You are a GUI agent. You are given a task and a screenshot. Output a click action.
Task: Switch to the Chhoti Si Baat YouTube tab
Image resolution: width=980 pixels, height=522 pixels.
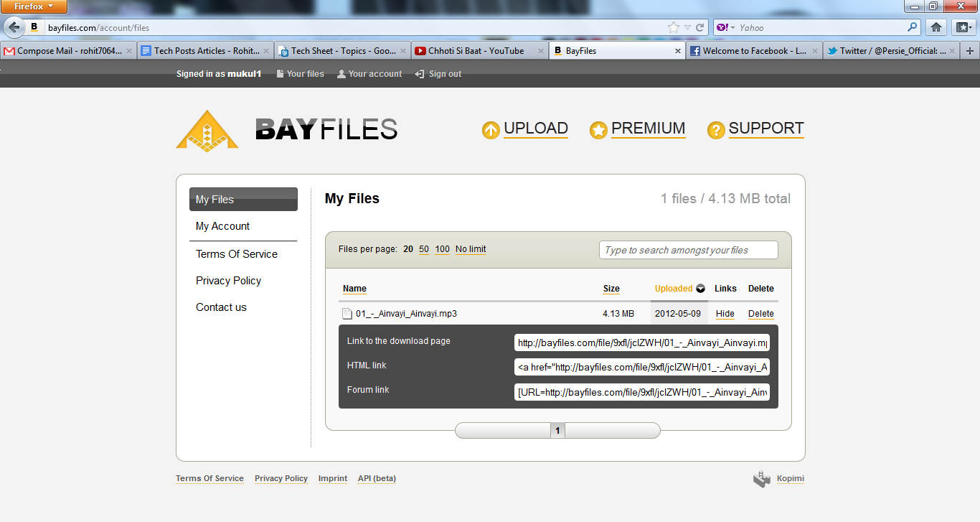479,51
